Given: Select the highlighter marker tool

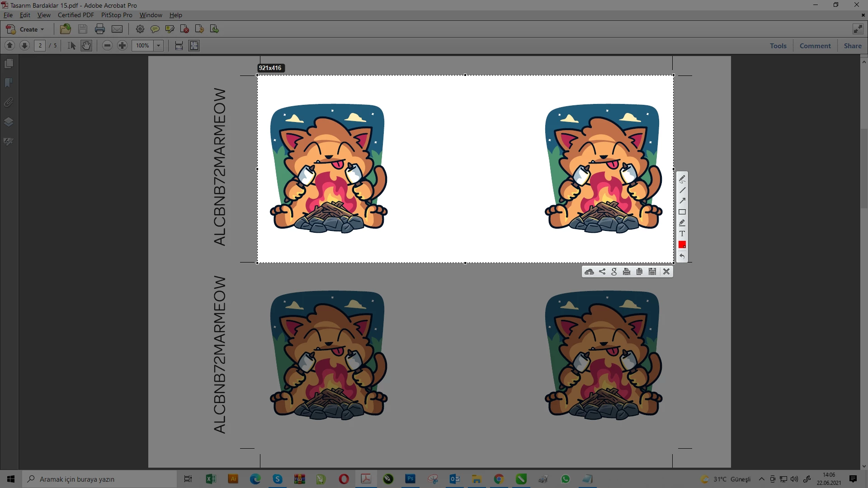Looking at the screenshot, I should click(682, 223).
